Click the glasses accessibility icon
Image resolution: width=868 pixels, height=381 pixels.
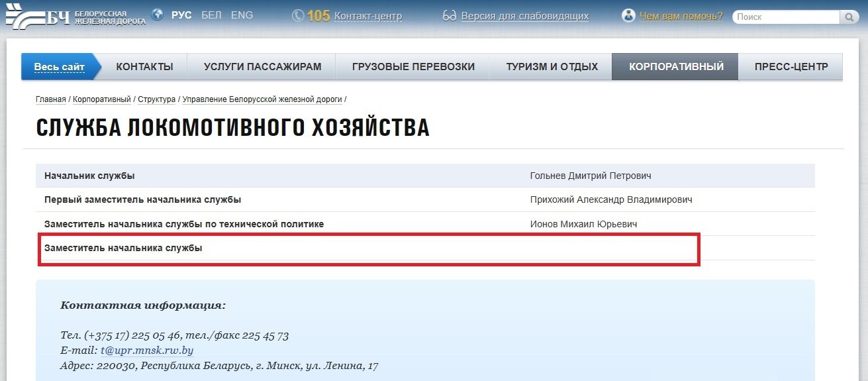pos(450,15)
